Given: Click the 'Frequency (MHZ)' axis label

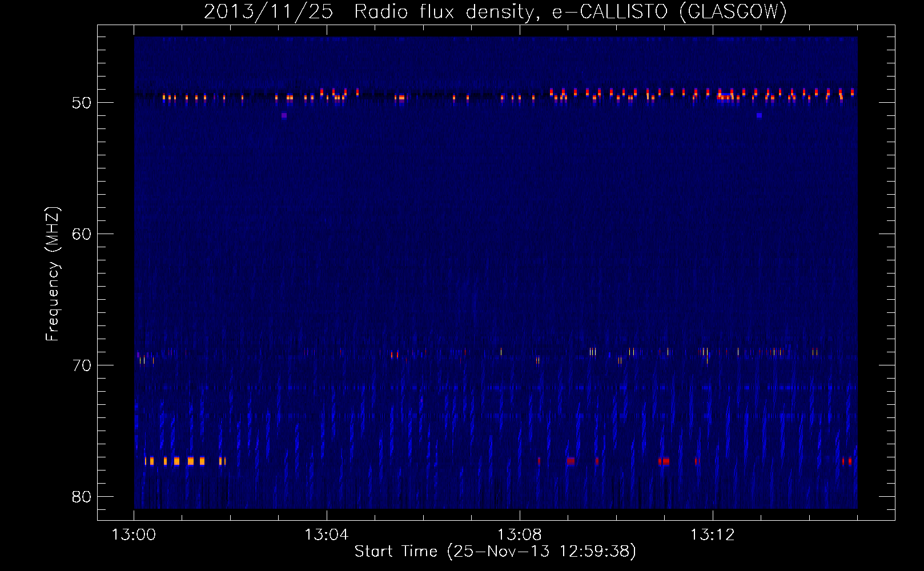Looking at the screenshot, I should 53,274.
